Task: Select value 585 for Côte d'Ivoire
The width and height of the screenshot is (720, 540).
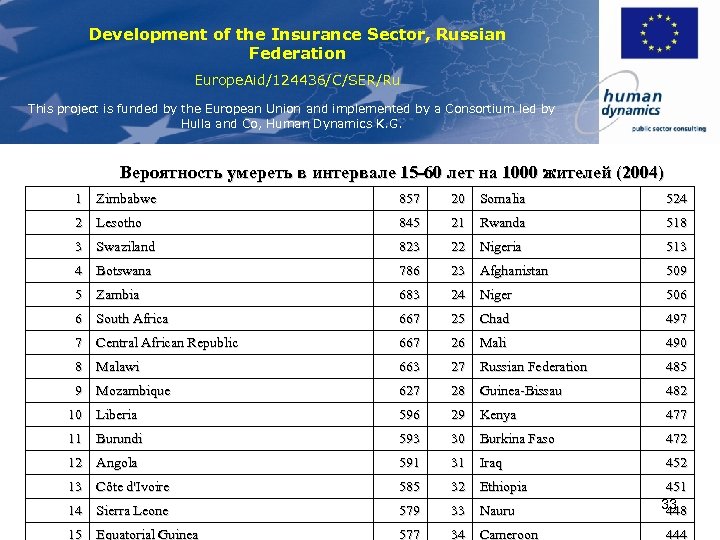Action: click(409, 486)
